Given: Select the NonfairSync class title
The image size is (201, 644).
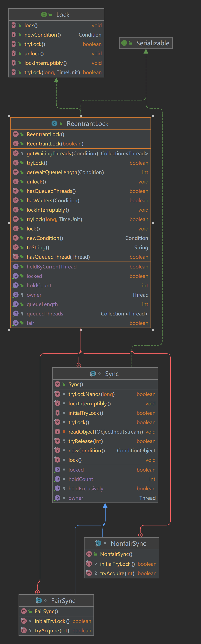Looking at the screenshot, I should point(128,543).
